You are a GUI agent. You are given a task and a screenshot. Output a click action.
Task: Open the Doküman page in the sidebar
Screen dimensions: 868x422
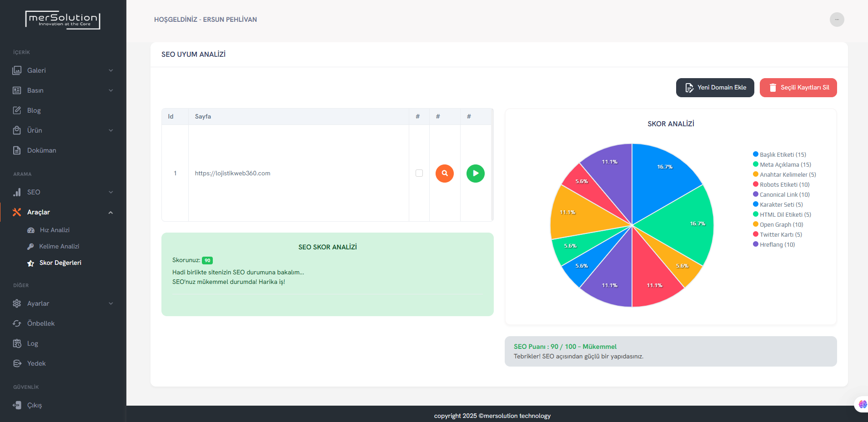[41, 150]
